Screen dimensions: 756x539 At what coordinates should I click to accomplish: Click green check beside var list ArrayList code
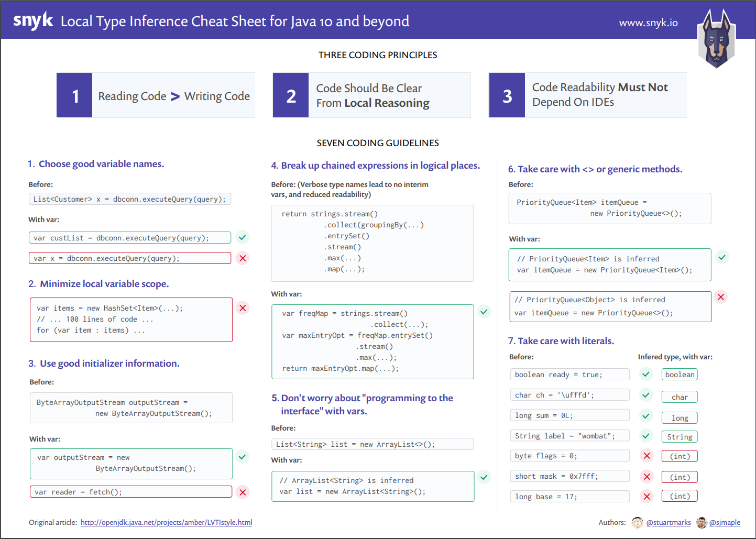[484, 477]
